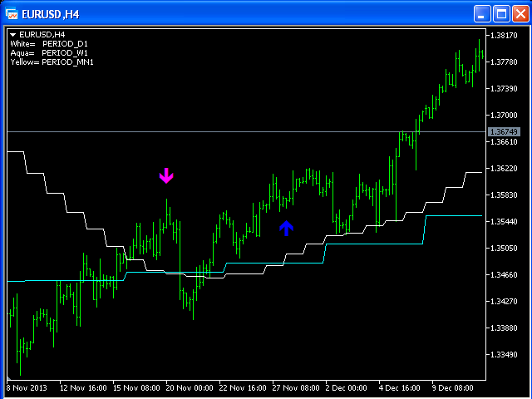Click the 1.38170 price axis label
The image size is (532, 399).
click(505, 36)
